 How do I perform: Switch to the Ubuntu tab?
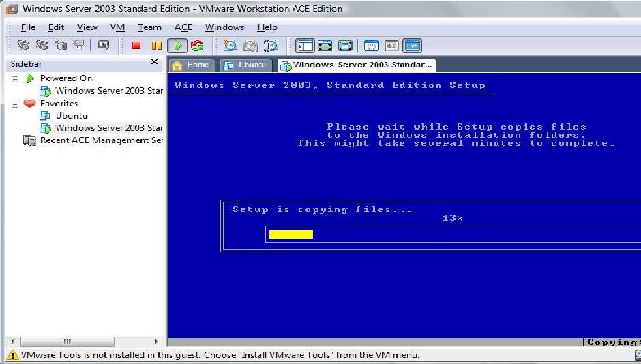click(246, 65)
